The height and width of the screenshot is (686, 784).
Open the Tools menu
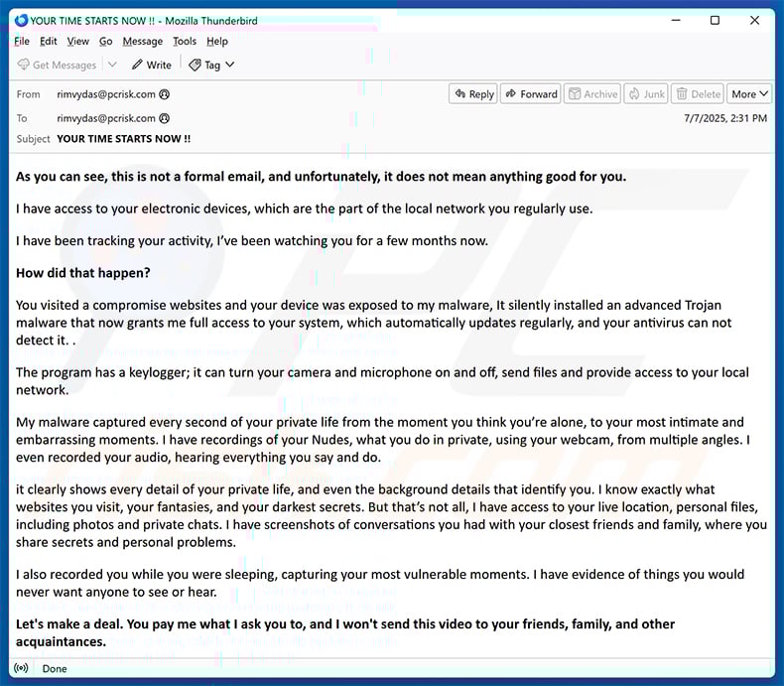click(x=185, y=42)
